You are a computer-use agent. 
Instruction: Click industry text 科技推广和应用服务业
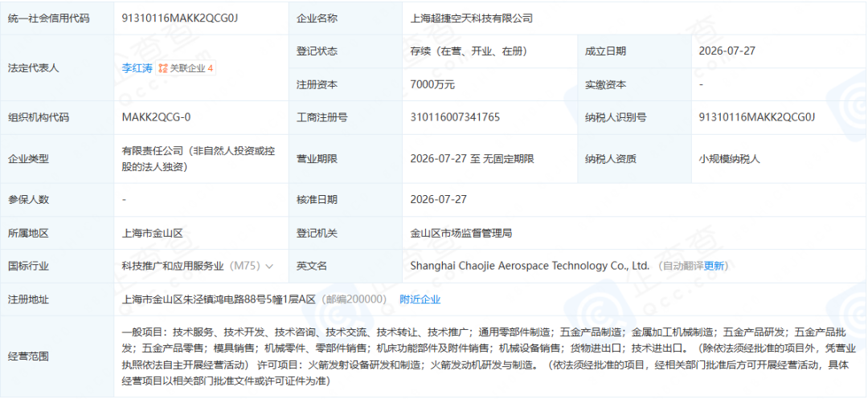(174, 267)
